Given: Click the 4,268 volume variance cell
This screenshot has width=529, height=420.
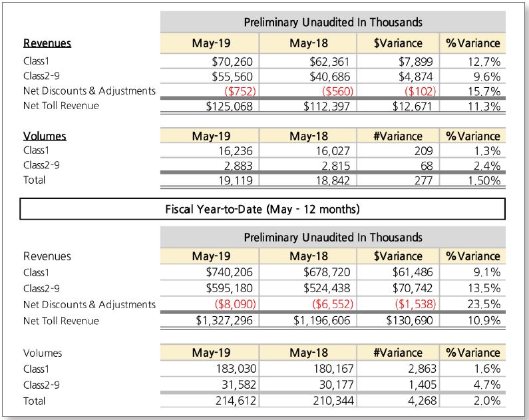Looking at the screenshot, I should (x=422, y=401).
